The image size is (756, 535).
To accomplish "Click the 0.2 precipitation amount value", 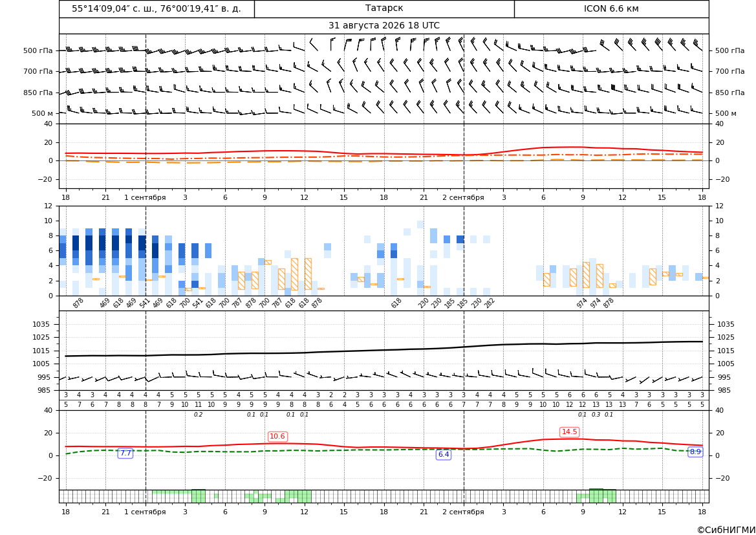I will 198,415.
